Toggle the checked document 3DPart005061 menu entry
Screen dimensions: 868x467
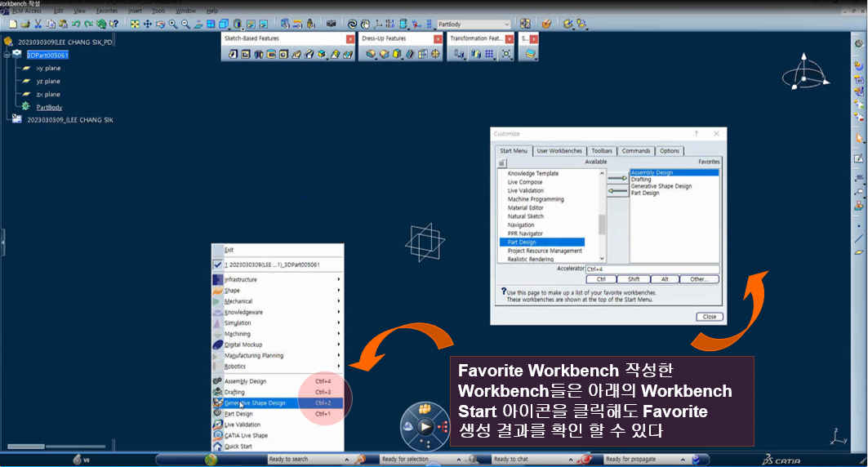click(x=278, y=265)
